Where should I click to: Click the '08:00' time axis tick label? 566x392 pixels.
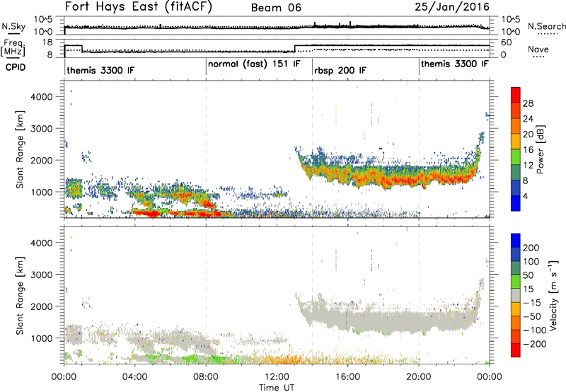coord(206,377)
